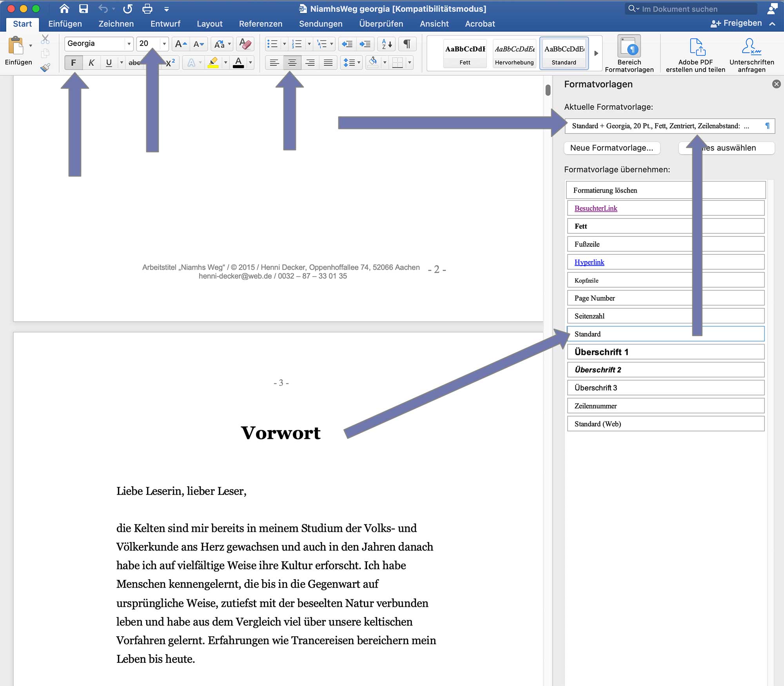Image resolution: width=784 pixels, height=686 pixels.
Task: Switch to the Referenzen tab
Action: 260,24
